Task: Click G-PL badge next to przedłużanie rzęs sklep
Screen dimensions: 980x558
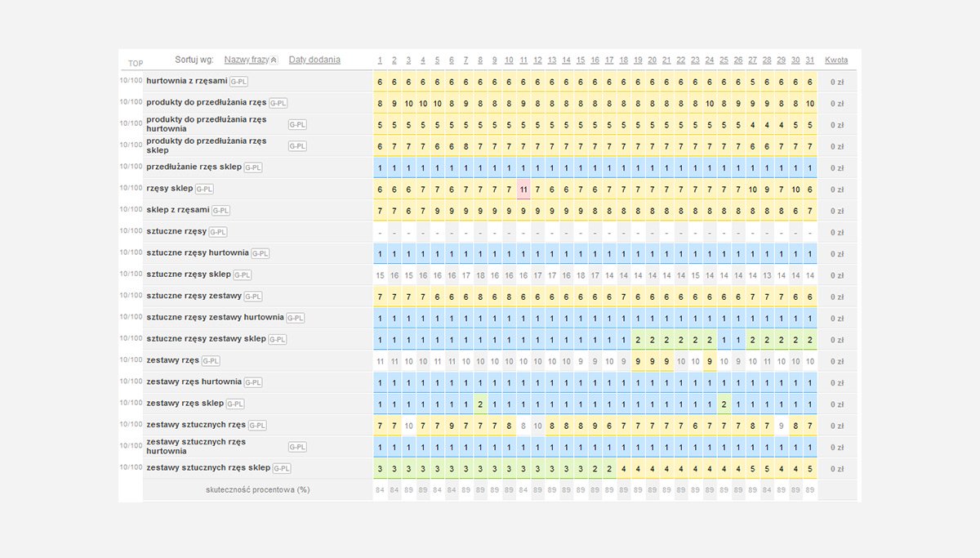Action: [253, 167]
